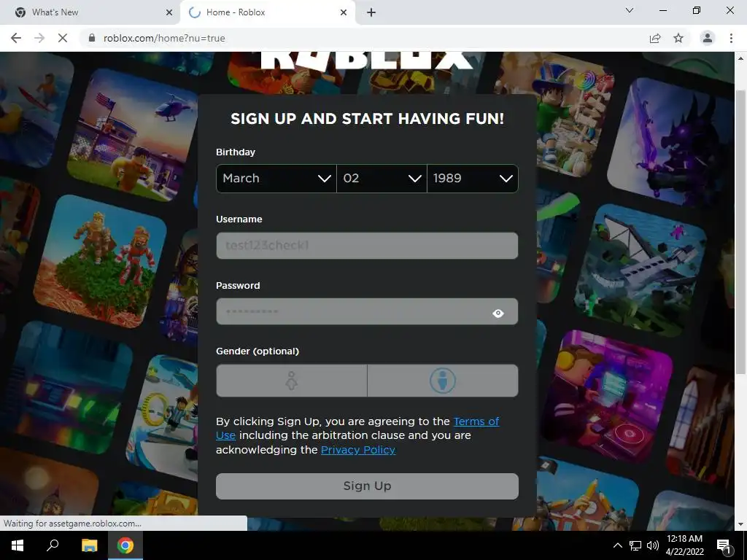Image resolution: width=747 pixels, height=560 pixels.
Task: Click the Password input field
Action: click(367, 311)
